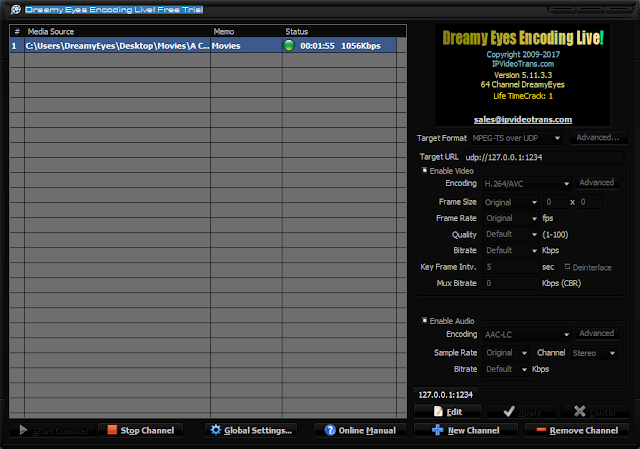Open the Sample Rate dropdown
Screen dimensions: 640x449
[506, 353]
